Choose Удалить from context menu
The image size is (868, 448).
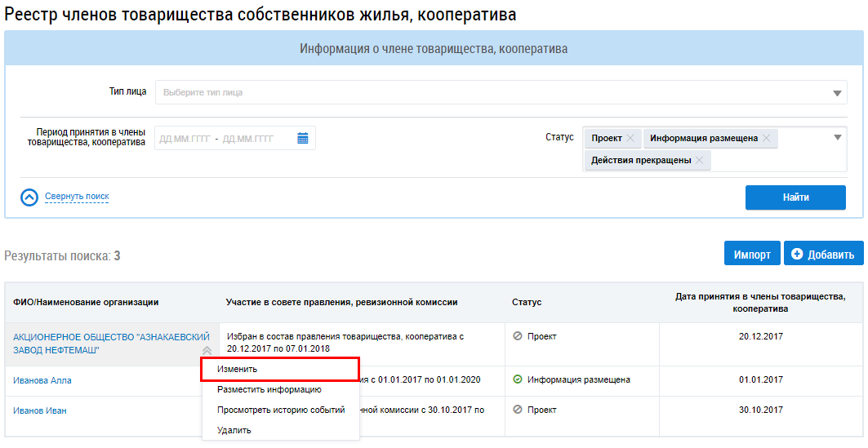pos(281,430)
